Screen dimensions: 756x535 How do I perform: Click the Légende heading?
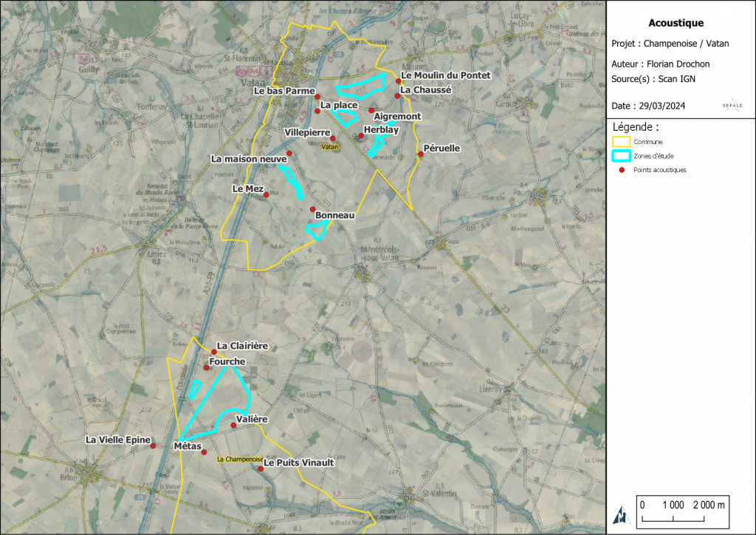[636, 126]
